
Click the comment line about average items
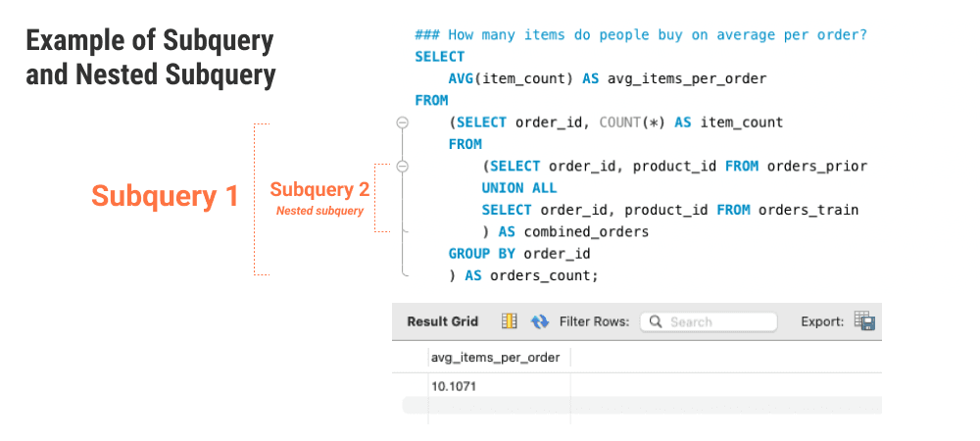coord(641,35)
